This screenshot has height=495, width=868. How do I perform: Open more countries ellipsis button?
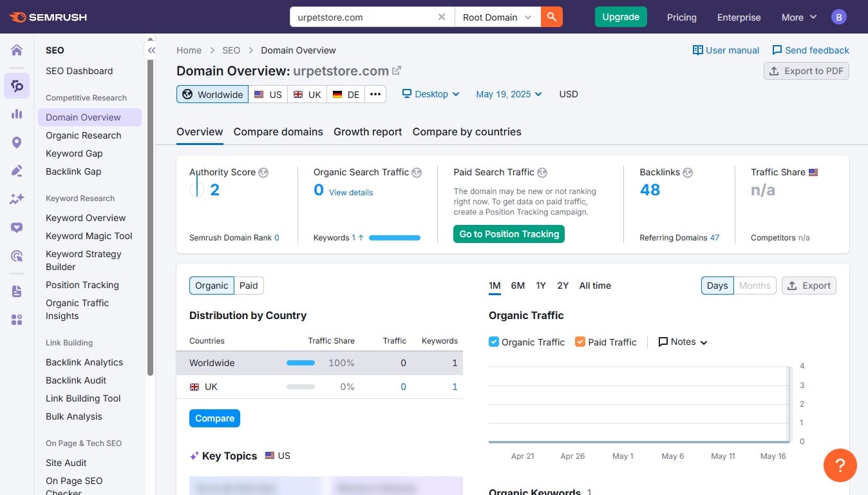pos(375,94)
